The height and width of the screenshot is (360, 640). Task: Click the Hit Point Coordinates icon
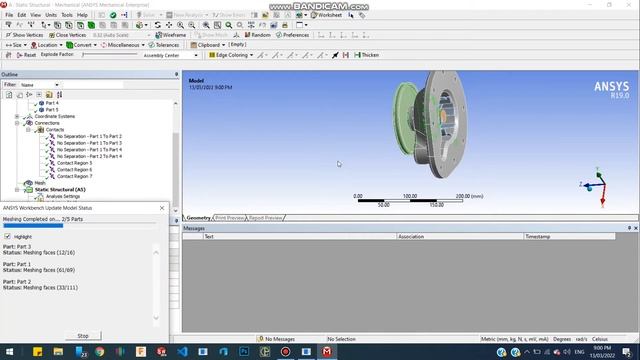click(x=31, y=25)
